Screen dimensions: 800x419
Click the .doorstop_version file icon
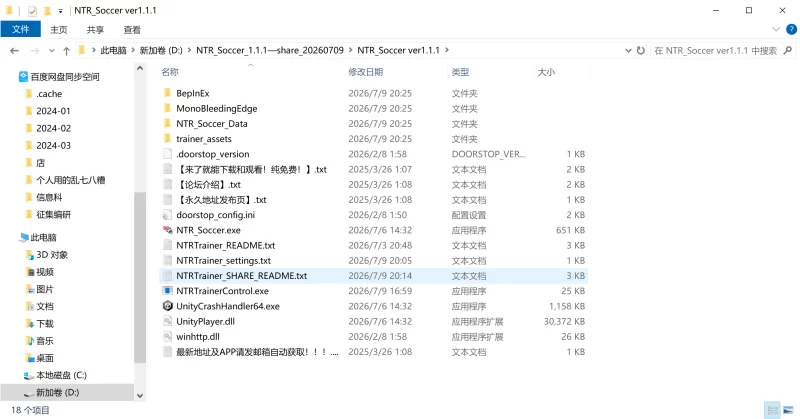[167, 154]
